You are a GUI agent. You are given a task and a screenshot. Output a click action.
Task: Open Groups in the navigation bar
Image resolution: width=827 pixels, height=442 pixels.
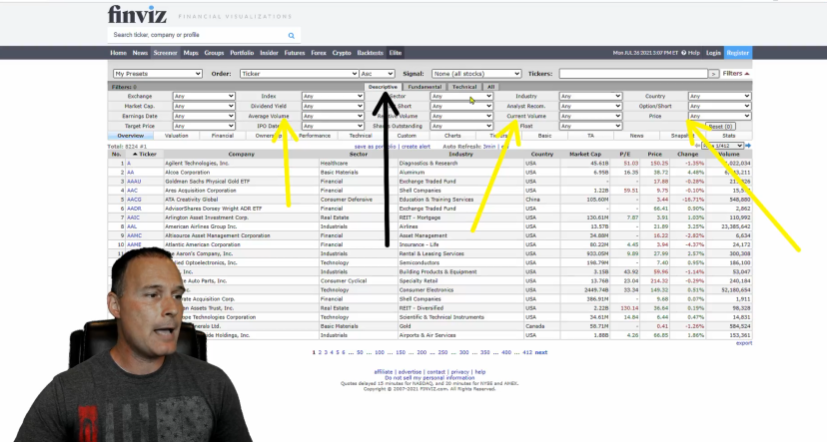pos(214,53)
